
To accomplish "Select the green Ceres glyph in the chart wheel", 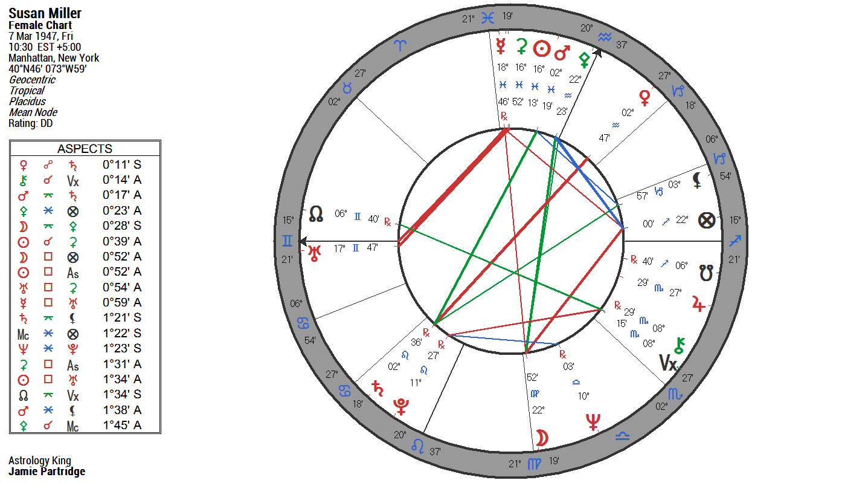I will 521,47.
